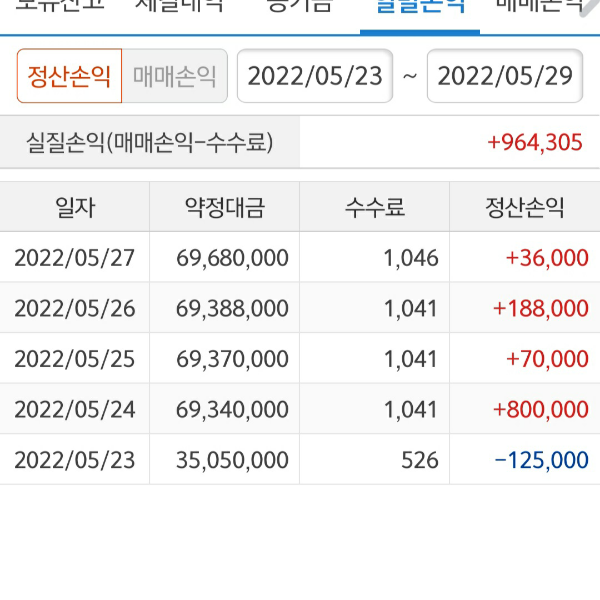Select the 2022/05/27 row date

point(75,258)
